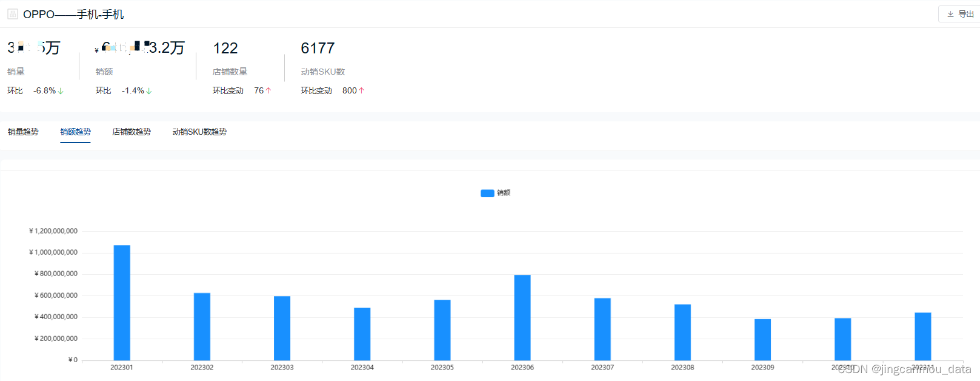
Task: Click the 202306 axis label
Action: (522, 368)
